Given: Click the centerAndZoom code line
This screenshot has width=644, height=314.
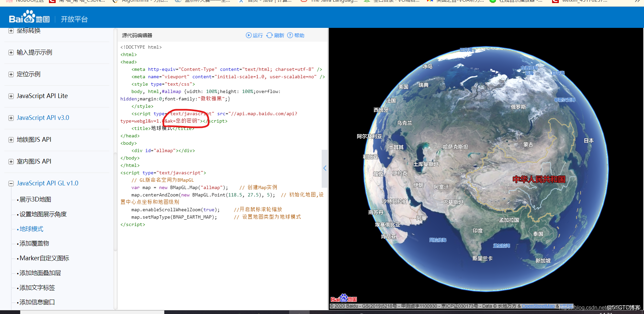Looking at the screenshot, I should pyautogui.click(x=222, y=198).
